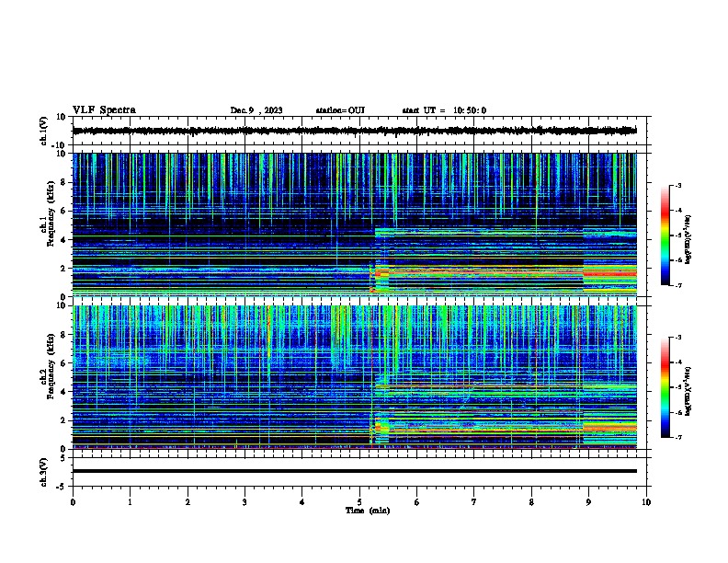Viewport: 728px width, 563px height.
Task: Click the ch.1 voltage waveform trace
Action: click(x=355, y=131)
